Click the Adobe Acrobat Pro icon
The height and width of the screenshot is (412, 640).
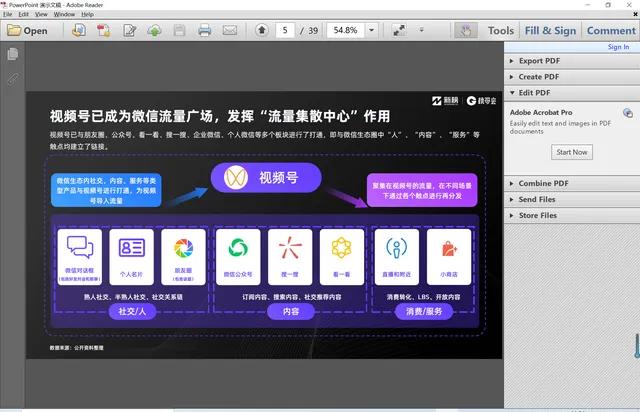point(628,113)
